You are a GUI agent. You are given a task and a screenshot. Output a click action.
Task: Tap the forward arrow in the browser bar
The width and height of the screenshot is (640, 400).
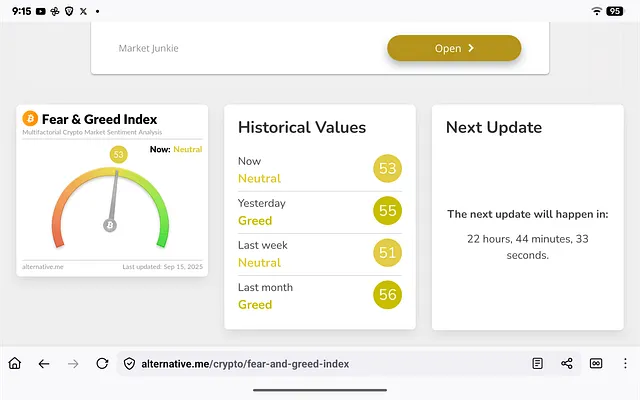[x=73, y=363]
